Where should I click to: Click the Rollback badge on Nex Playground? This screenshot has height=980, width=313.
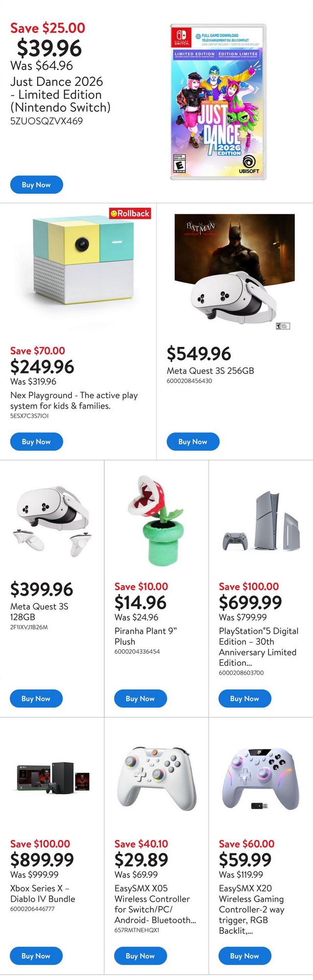coord(130,214)
